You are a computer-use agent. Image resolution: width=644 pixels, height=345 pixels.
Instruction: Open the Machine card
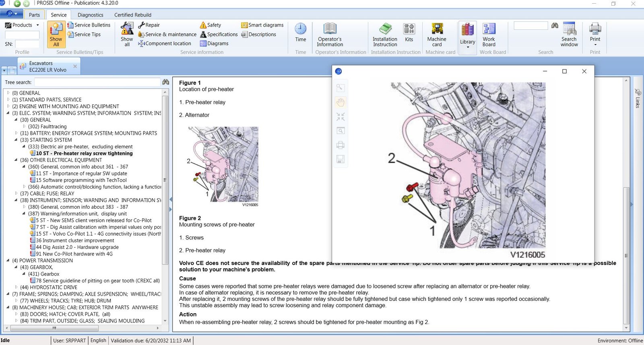click(437, 35)
